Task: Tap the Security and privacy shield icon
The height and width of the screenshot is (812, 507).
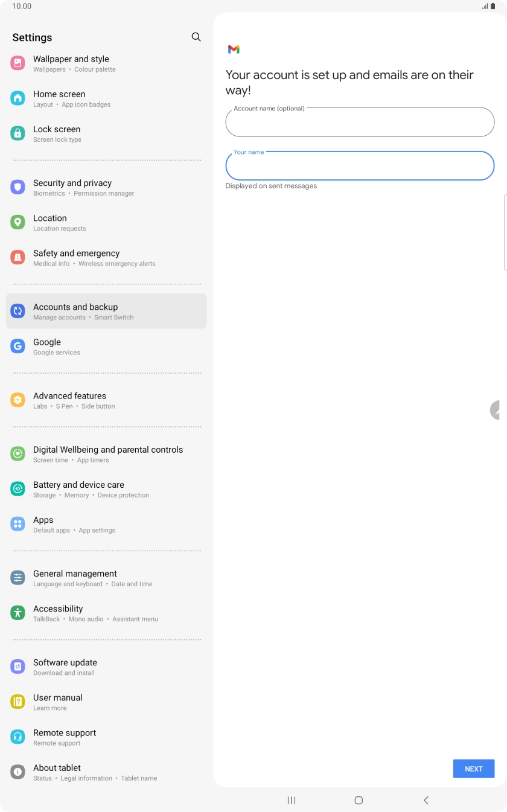Action: [x=18, y=187]
